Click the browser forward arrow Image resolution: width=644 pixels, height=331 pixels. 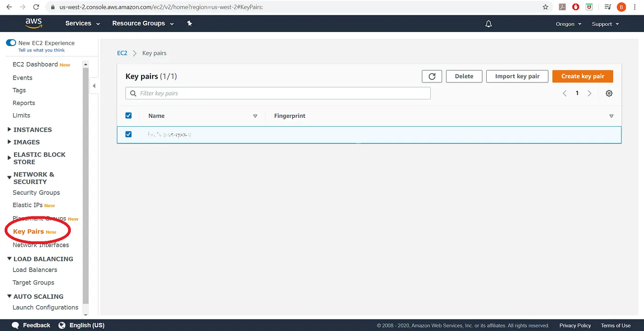pyautogui.click(x=23, y=7)
